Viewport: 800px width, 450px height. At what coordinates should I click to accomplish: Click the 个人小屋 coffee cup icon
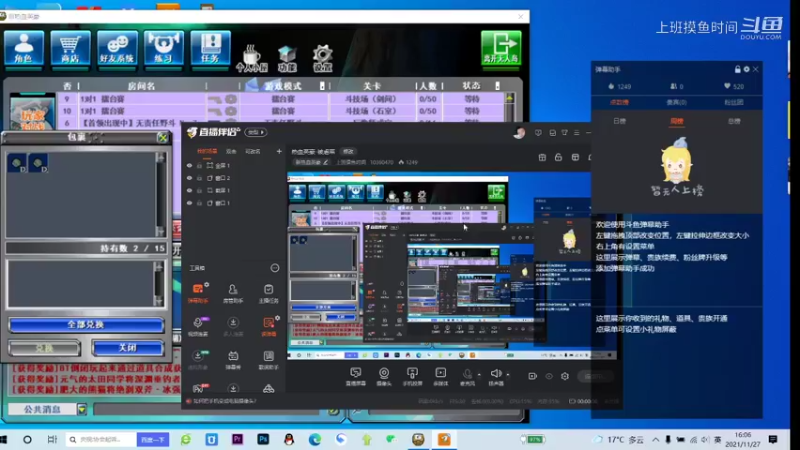252,58
